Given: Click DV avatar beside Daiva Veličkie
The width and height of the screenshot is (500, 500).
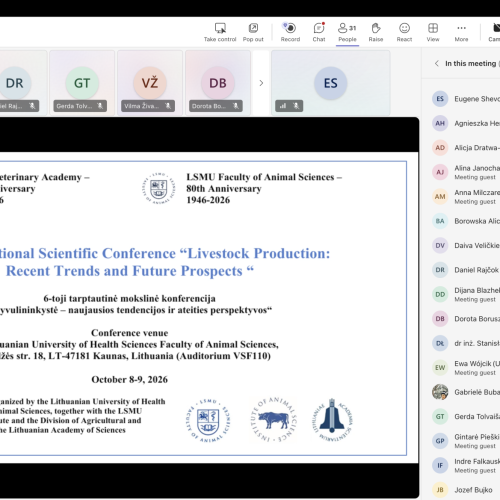Looking at the screenshot, I should click(440, 245).
